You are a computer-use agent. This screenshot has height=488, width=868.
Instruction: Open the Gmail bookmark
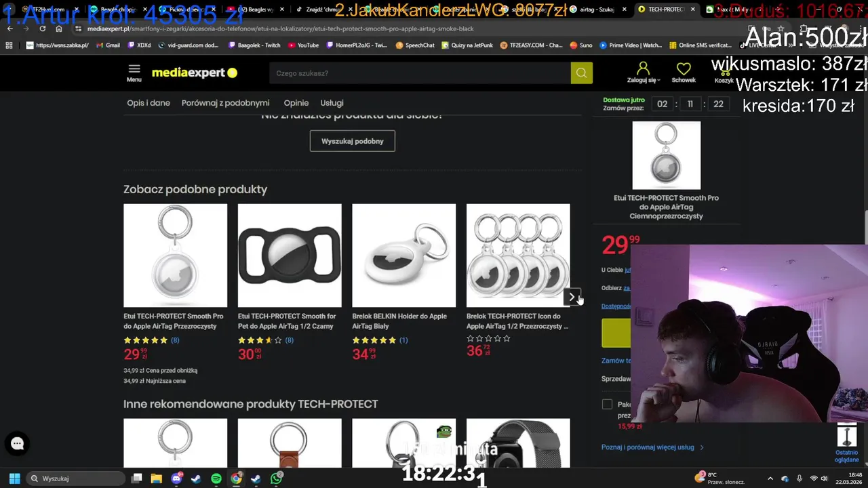tap(108, 45)
